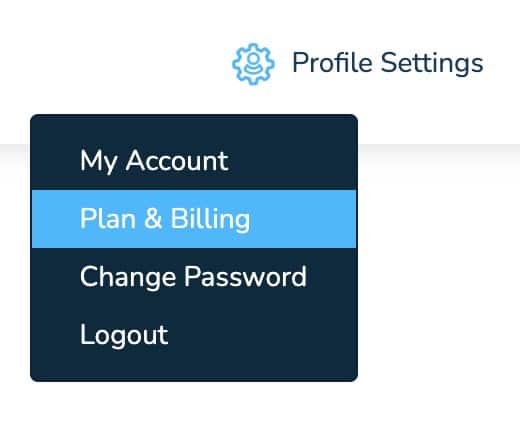Select My Account from the dropdown

click(x=194, y=161)
